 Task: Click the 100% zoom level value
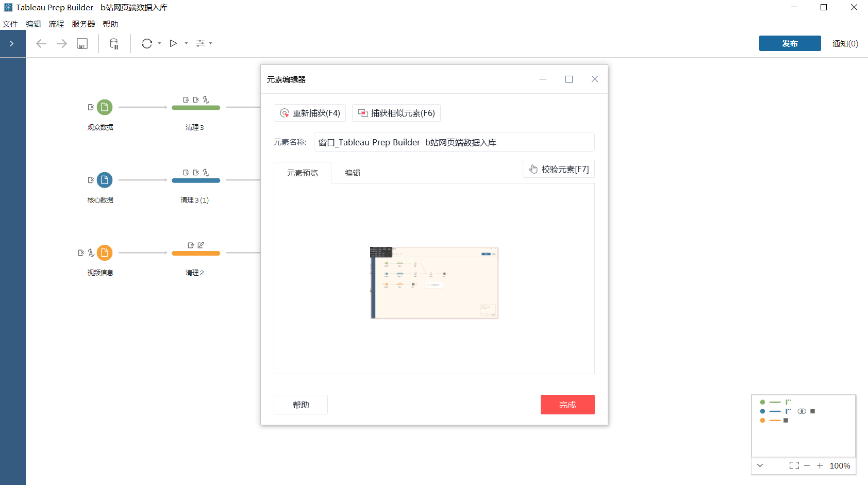840,466
